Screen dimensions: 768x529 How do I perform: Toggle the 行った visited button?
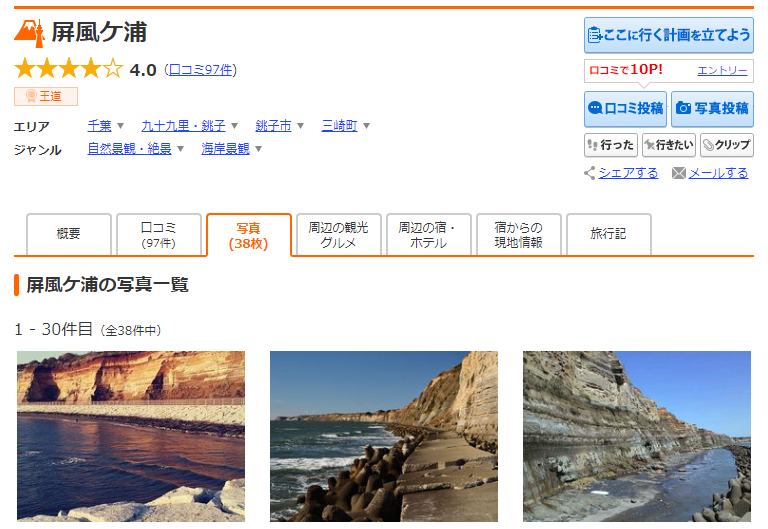click(611, 145)
